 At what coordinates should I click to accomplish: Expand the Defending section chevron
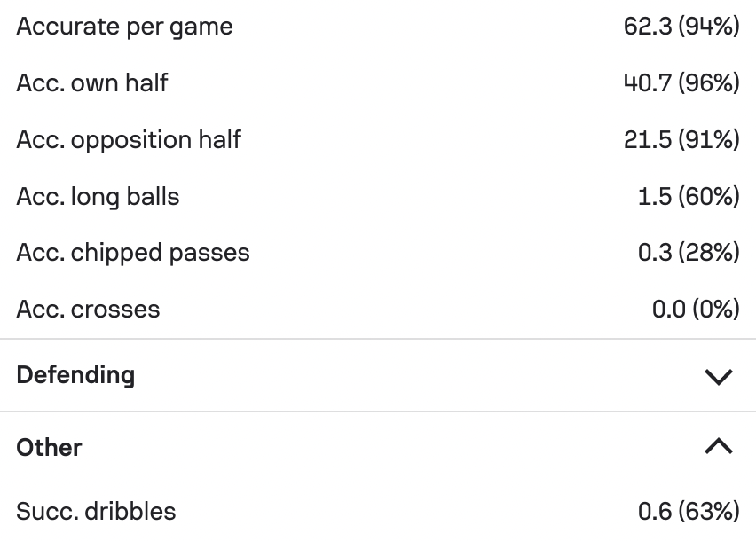719,377
